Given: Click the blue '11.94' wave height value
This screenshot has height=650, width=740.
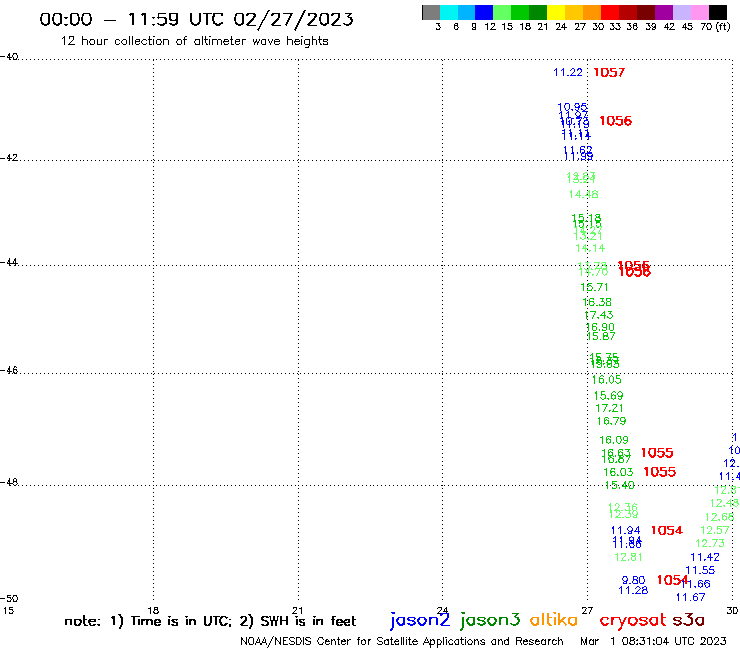Looking at the screenshot, I should 625,531.
